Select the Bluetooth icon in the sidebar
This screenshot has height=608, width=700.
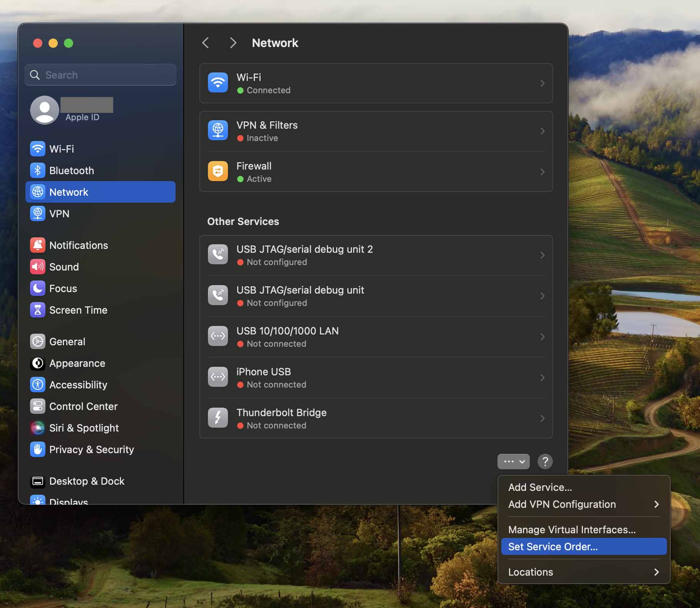click(38, 170)
